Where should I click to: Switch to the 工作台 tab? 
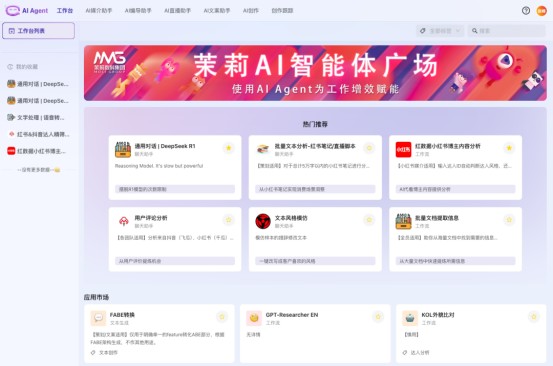pos(65,11)
